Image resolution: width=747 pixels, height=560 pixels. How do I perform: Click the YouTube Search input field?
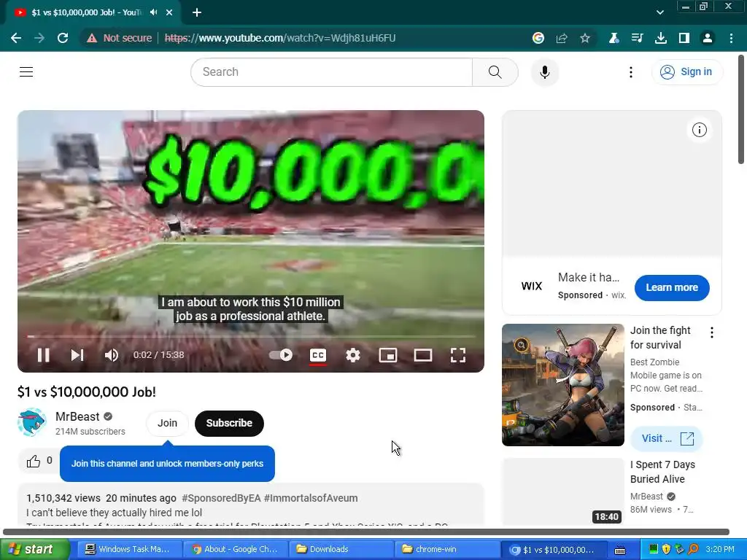coord(332,72)
